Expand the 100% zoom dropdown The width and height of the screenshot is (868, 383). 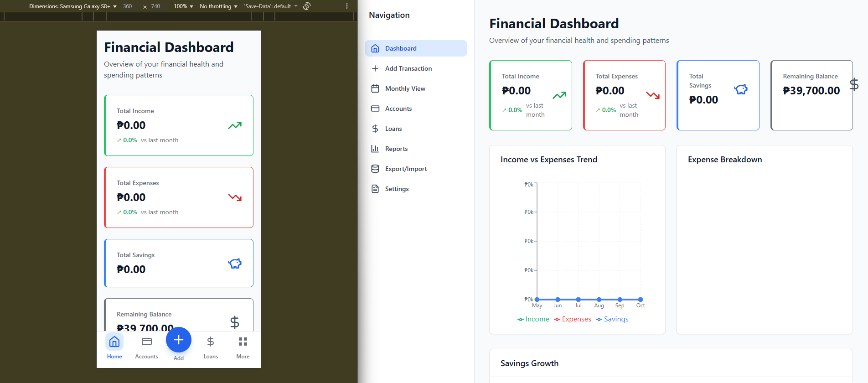pos(183,6)
